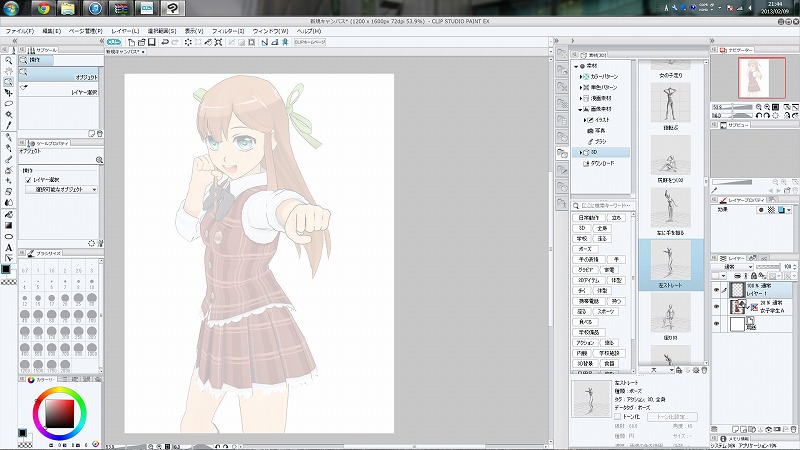Image resolution: width=800 pixels, height=450 pixels.
Task: Select the Zoom magnifier tool in toolbar
Action: (x=8, y=61)
